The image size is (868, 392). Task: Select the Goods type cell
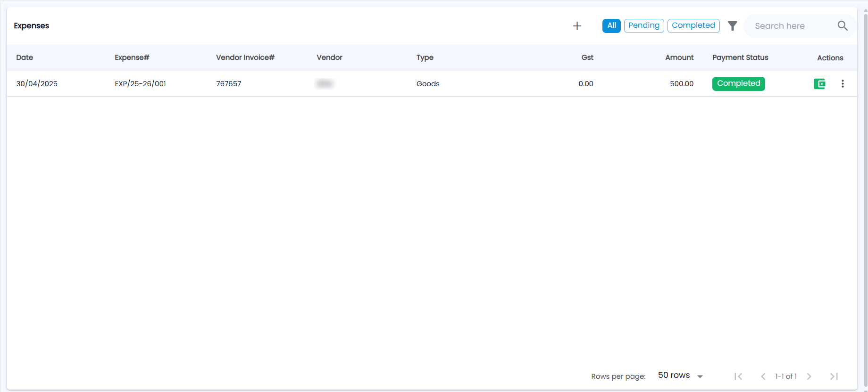pyautogui.click(x=428, y=84)
